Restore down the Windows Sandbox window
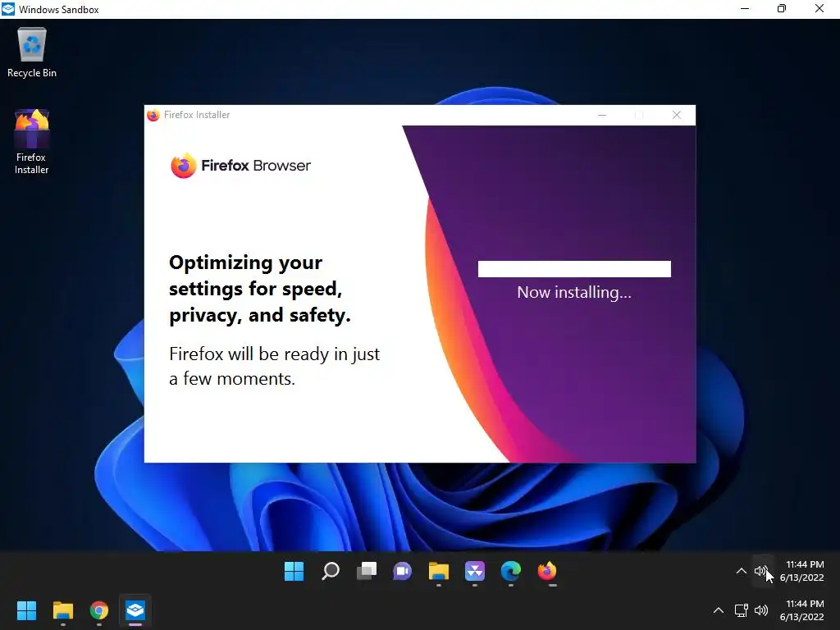The image size is (840, 630). (782, 9)
